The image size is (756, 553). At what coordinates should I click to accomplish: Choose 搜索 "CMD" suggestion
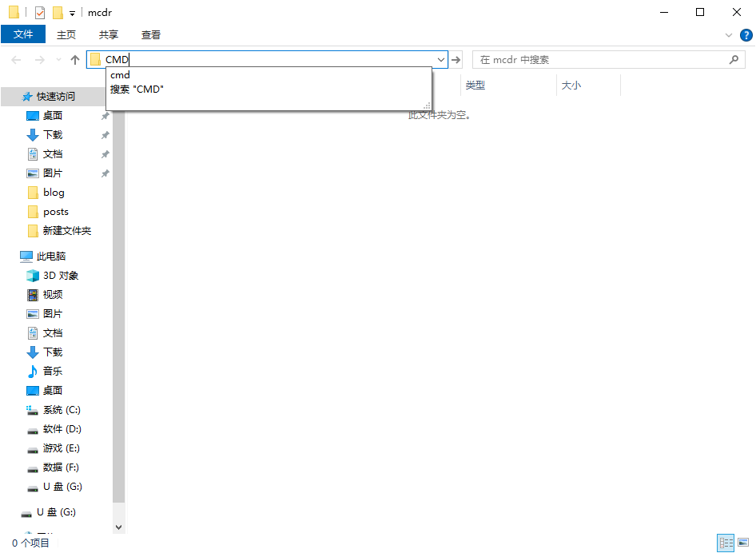tap(137, 90)
